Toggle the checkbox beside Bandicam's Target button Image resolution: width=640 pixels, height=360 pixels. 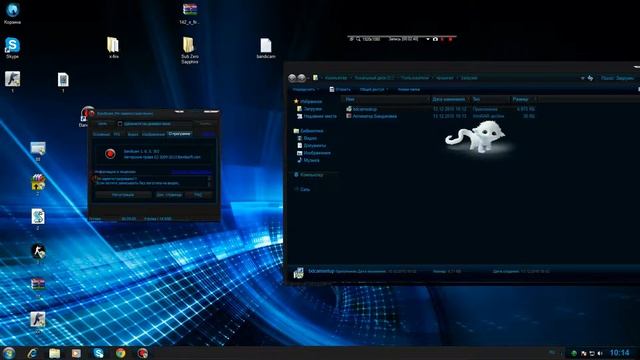click(120, 124)
